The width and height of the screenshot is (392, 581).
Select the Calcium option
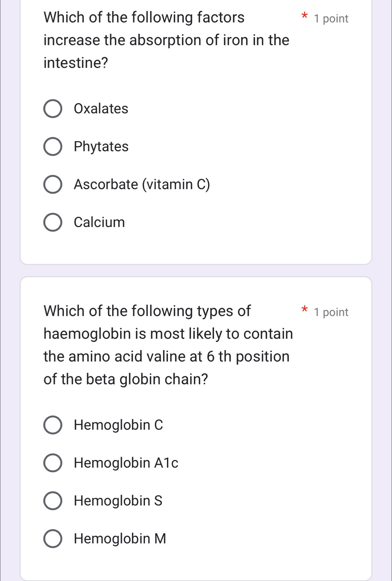pyautogui.click(x=53, y=222)
